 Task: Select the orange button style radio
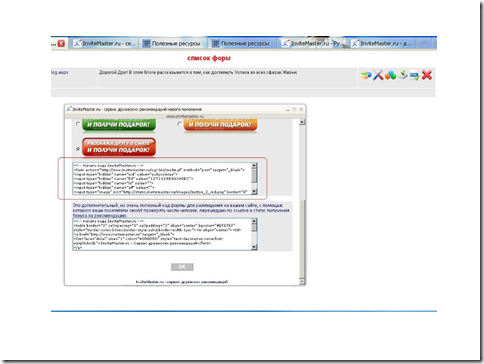pyautogui.click(x=179, y=124)
